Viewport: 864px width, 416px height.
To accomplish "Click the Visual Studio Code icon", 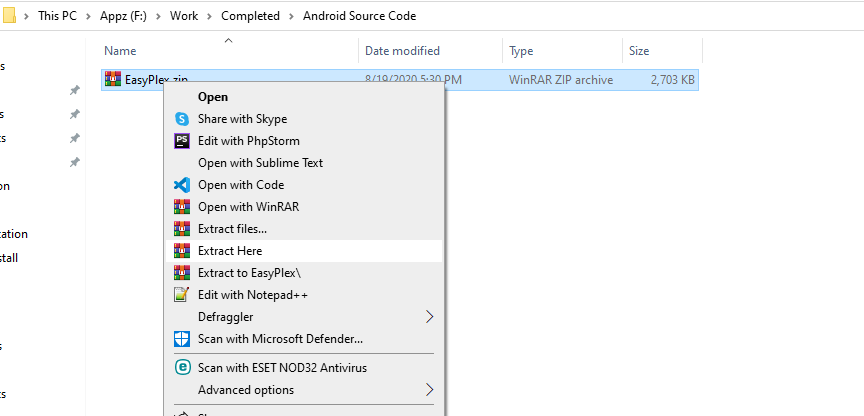I will point(182,185).
